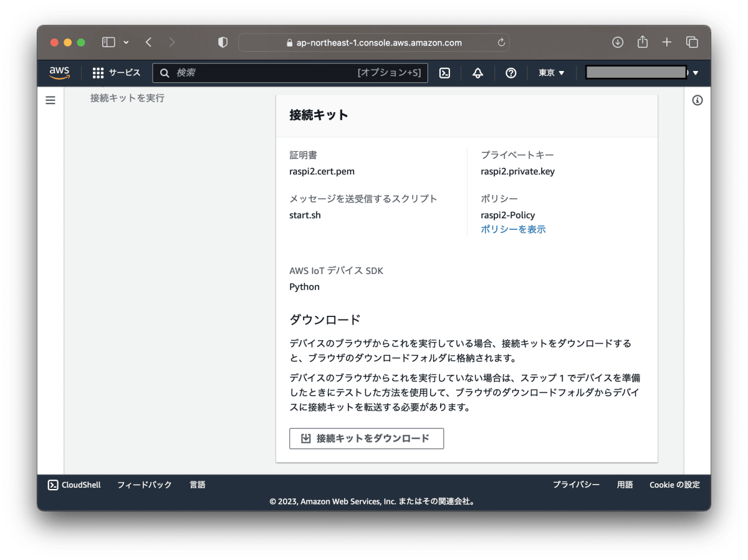The height and width of the screenshot is (560, 748).
Task: Select the raspi2-Policy name
Action: pyautogui.click(x=507, y=215)
